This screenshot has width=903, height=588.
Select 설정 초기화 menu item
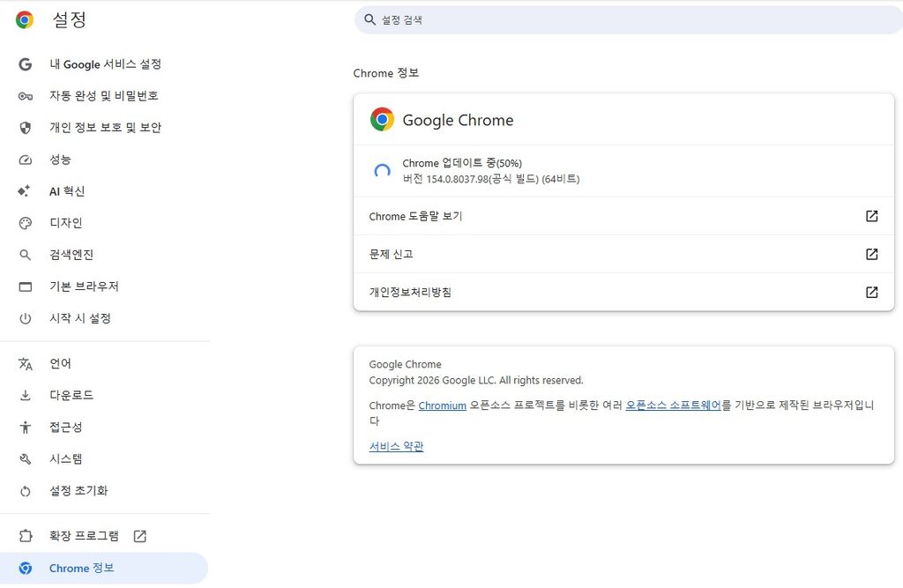point(104,491)
